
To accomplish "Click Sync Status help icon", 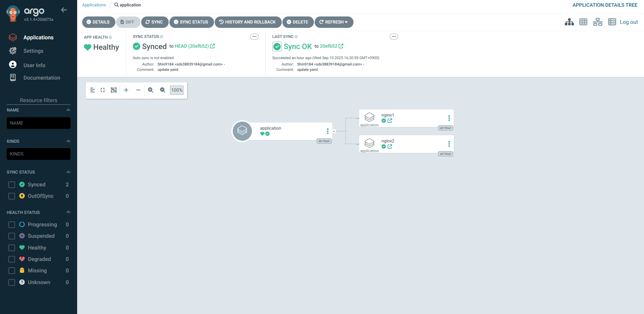I will point(162,37).
